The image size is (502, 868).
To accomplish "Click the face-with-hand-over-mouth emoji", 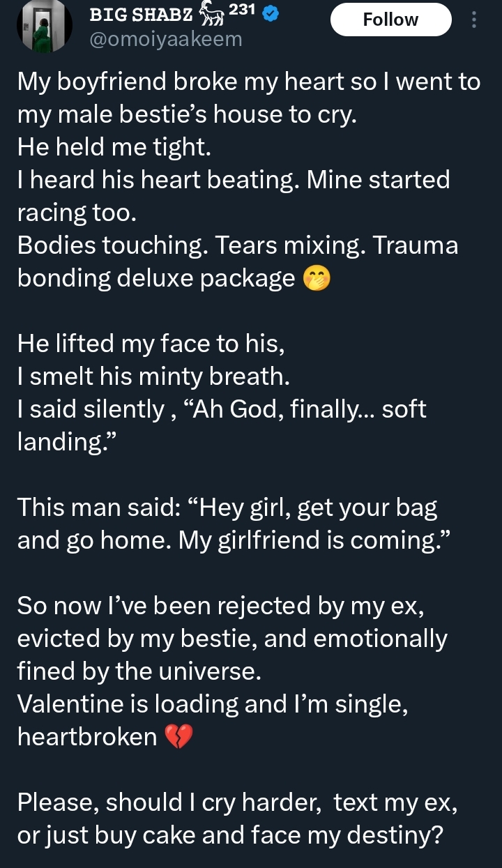I will [317, 279].
